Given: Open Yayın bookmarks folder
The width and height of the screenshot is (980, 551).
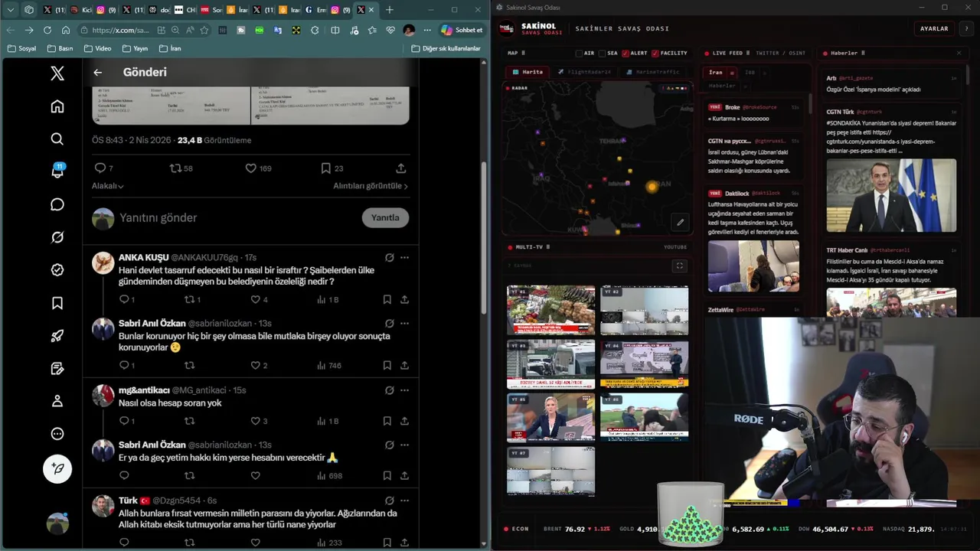Looking at the screenshot, I should (x=135, y=48).
